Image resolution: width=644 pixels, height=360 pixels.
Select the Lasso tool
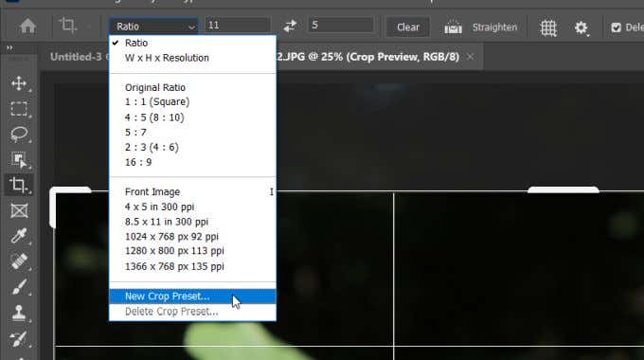tap(19, 135)
